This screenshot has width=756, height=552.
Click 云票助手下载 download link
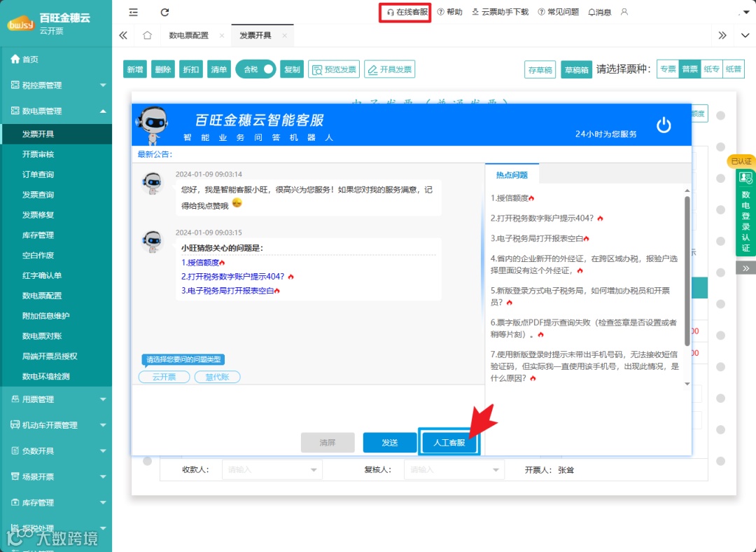tap(500, 12)
